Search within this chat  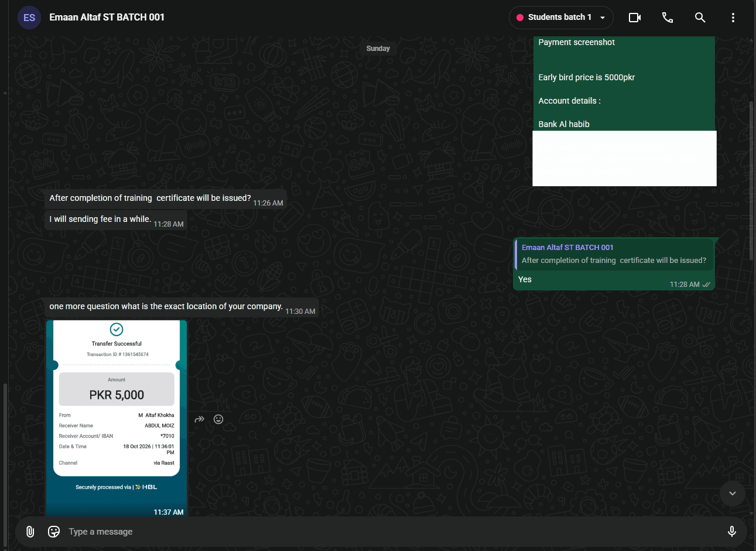coord(700,18)
